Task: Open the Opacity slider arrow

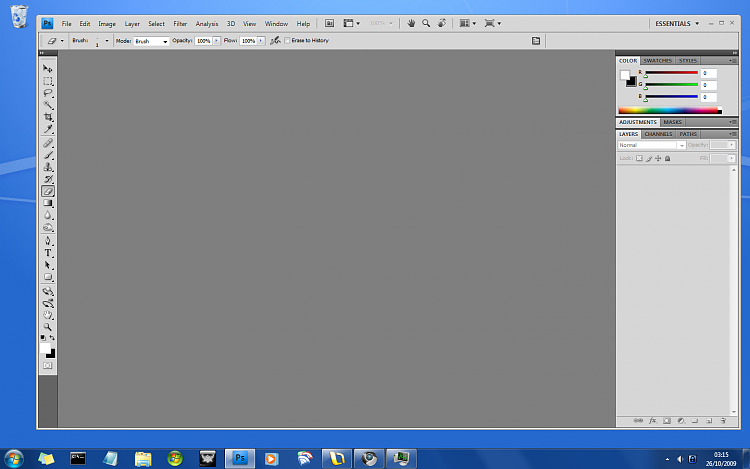Action: pos(217,41)
